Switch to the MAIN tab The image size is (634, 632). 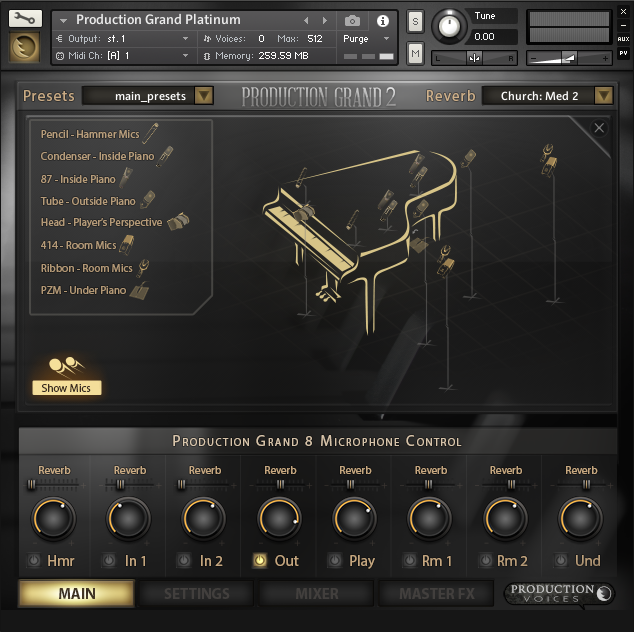pos(76,593)
